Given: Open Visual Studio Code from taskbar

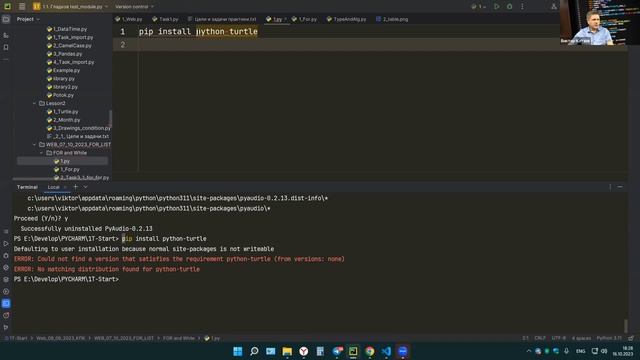Looking at the screenshot, I should pyautogui.click(x=386, y=351).
